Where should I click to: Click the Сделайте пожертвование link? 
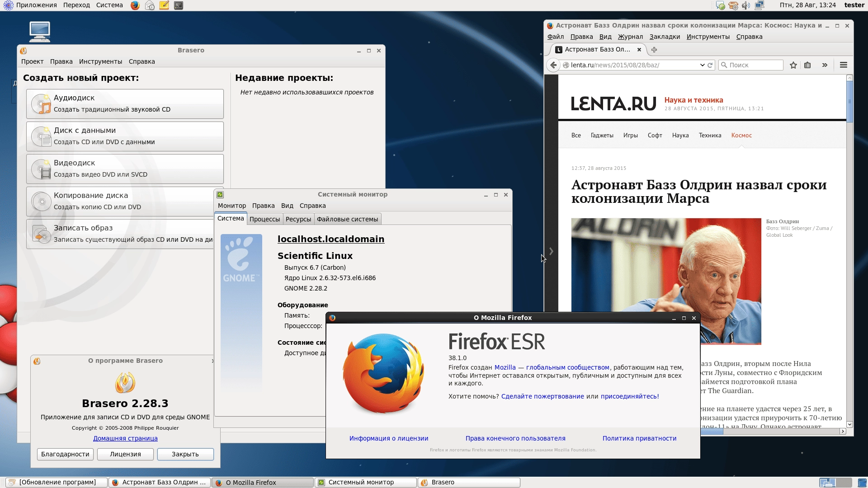coord(542,397)
